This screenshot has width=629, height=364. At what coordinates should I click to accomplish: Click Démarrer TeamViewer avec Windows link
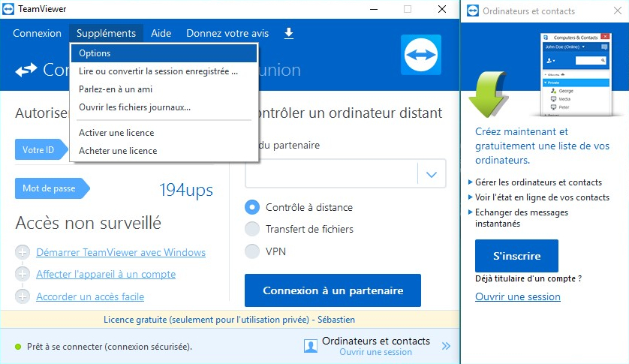click(121, 252)
